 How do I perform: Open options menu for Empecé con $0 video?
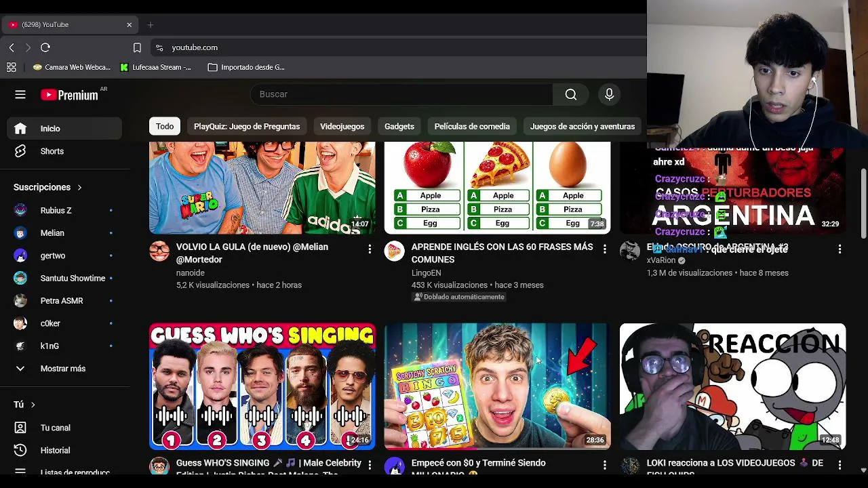(605, 465)
